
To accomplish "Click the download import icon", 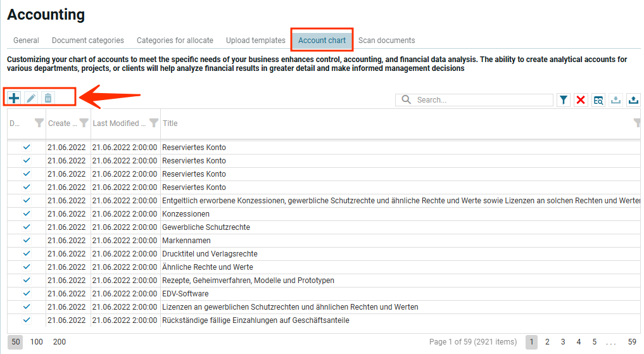I will coord(616,100).
